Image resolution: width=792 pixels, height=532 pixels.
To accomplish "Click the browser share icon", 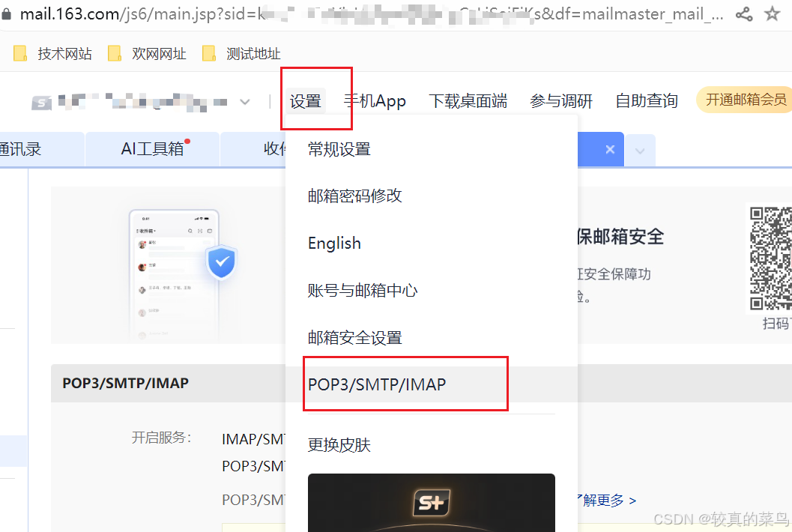I will coord(744,13).
